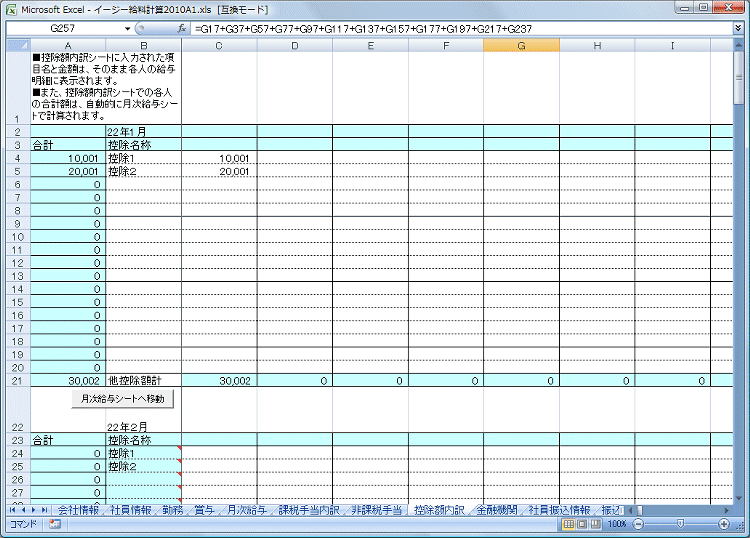This screenshot has height=538, width=750.
Task: Switch to Normal view in status bar
Action: [x=568, y=524]
